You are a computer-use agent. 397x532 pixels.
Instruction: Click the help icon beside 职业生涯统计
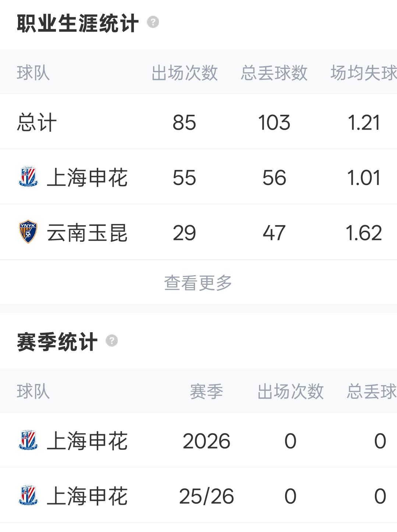click(x=153, y=22)
